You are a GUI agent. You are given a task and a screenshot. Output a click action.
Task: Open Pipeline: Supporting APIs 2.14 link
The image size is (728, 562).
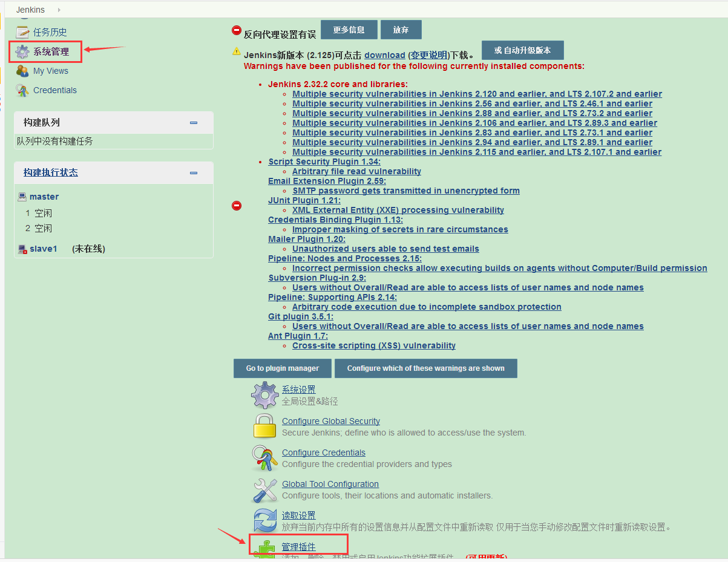pos(333,297)
